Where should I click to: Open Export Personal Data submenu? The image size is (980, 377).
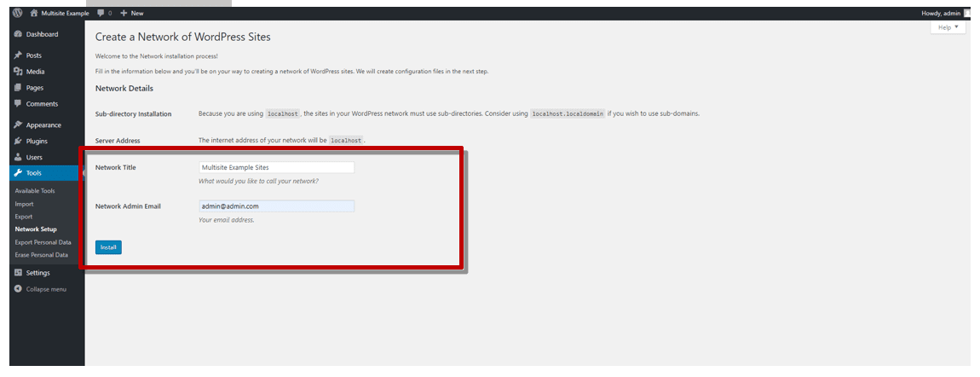point(43,242)
